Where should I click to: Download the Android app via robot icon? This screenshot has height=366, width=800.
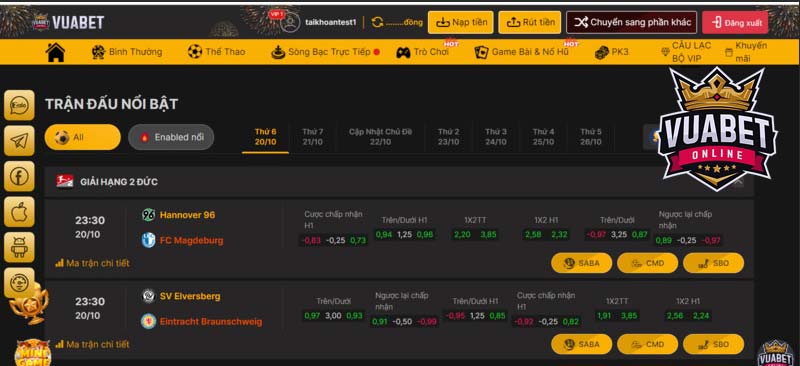tap(19, 248)
